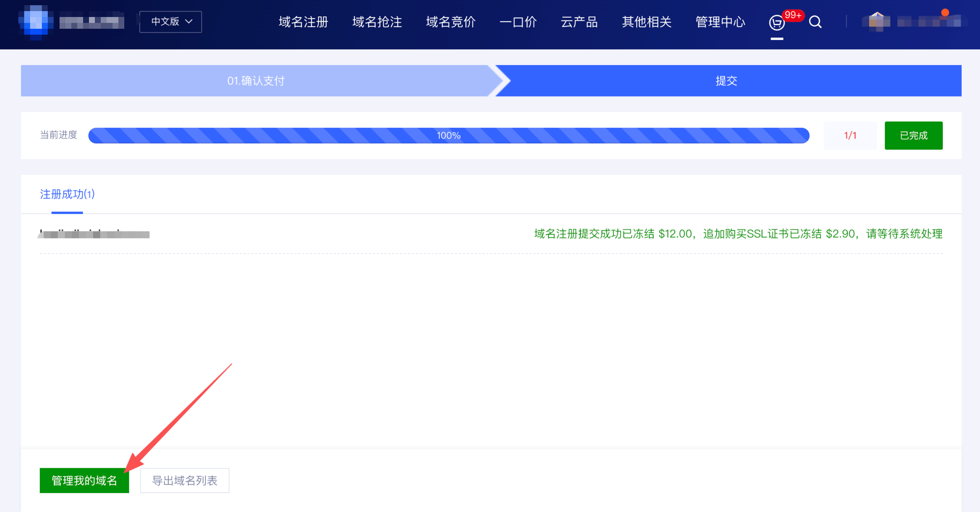This screenshot has width=980, height=512.
Task: Open the 域名抢注 menu
Action: [376, 22]
